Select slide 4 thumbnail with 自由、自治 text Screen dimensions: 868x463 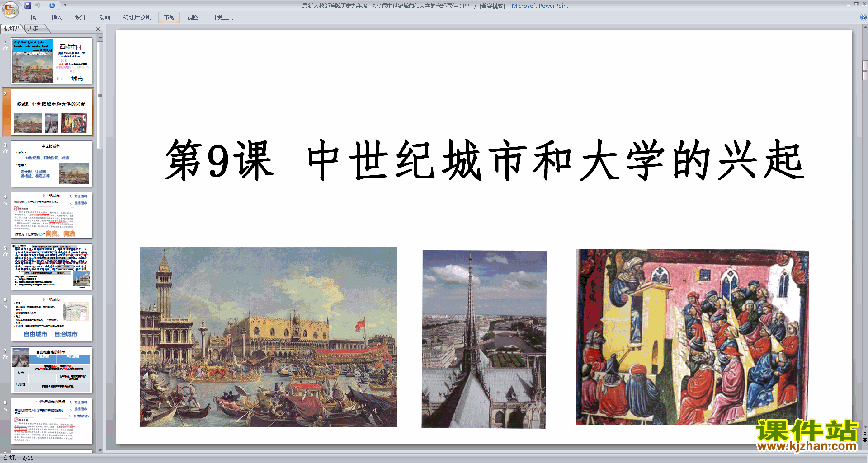52,215
